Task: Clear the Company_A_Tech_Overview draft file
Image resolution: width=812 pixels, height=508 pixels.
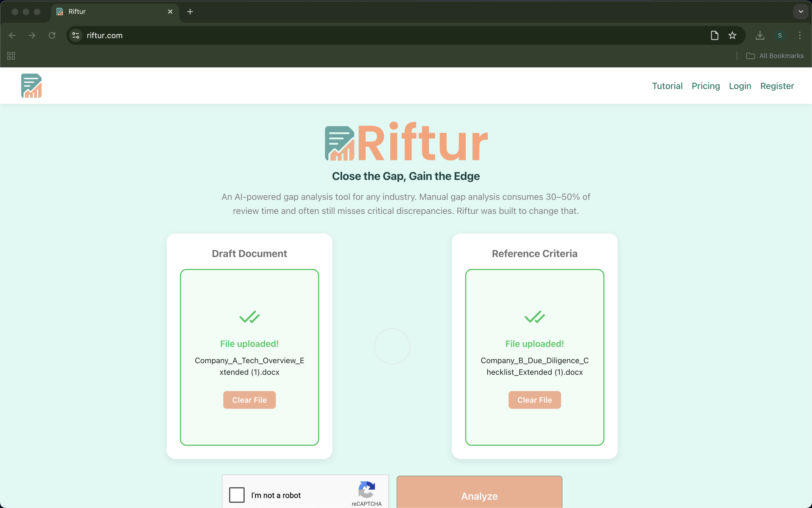Action: 249,400
